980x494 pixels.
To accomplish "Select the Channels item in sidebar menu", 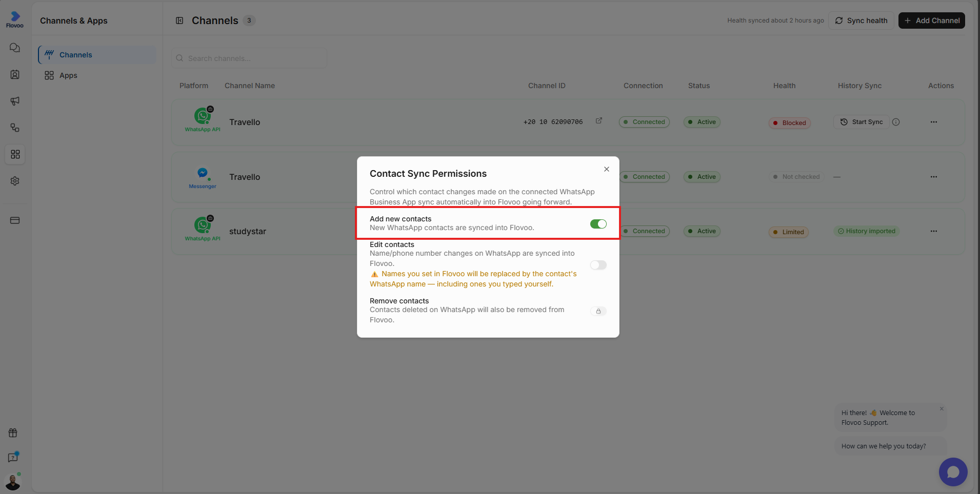I will (x=97, y=55).
